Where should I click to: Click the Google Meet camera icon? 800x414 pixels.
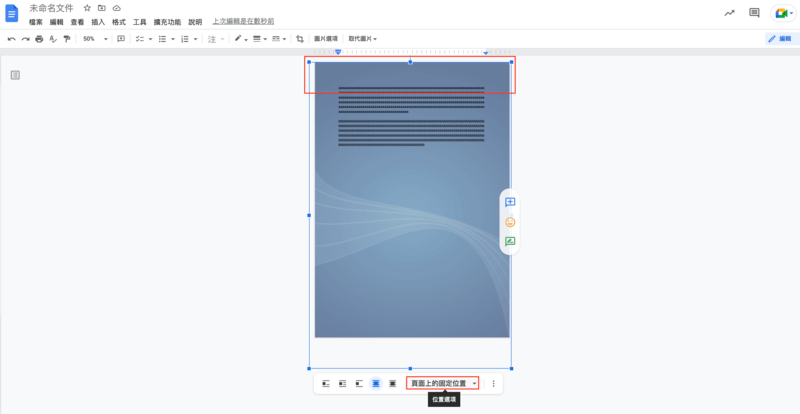click(x=781, y=14)
